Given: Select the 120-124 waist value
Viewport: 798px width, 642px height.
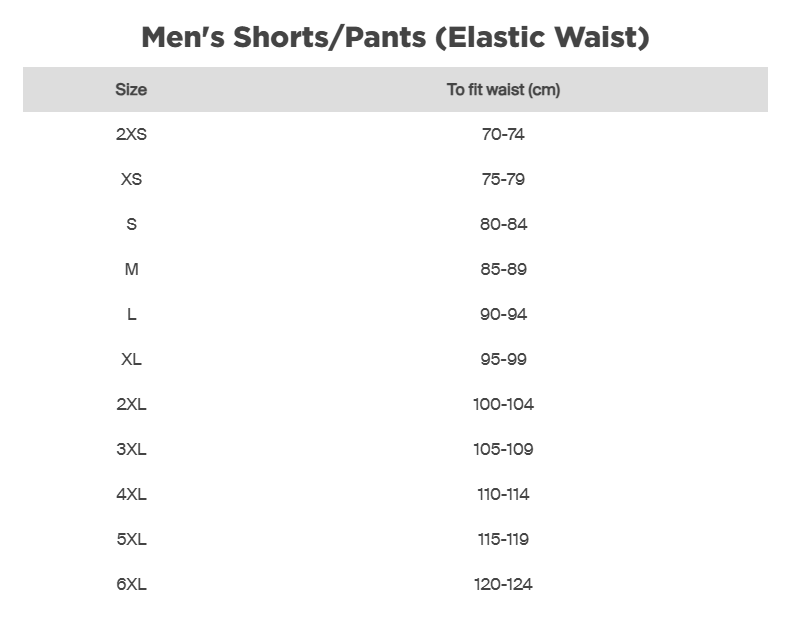Looking at the screenshot, I should 503,584.
